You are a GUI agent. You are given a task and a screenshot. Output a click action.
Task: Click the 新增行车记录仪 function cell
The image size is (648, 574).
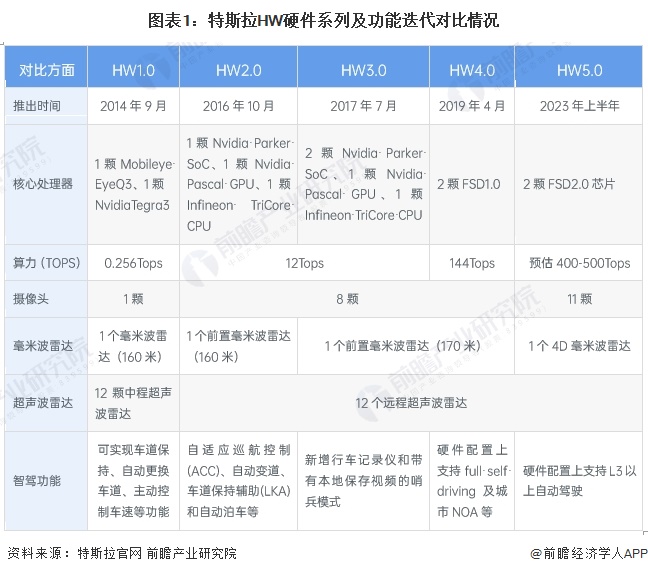[x=363, y=481]
